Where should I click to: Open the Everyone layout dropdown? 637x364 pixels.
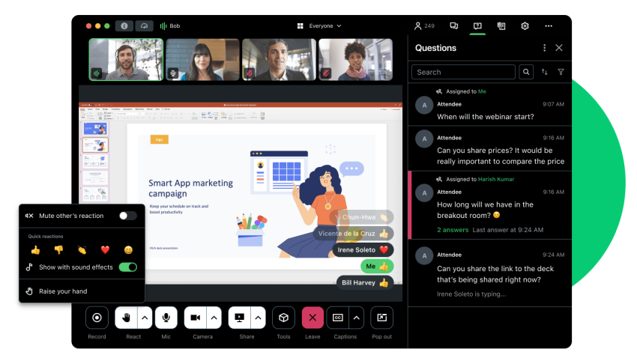[319, 26]
